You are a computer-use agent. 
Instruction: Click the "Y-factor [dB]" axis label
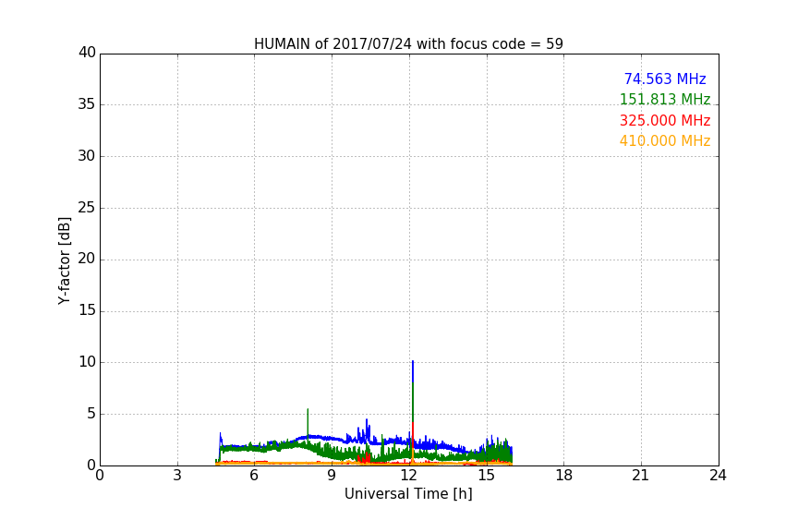click(x=64, y=260)
